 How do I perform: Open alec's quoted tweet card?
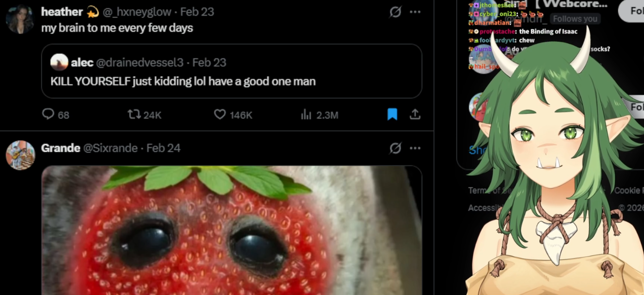coord(231,71)
